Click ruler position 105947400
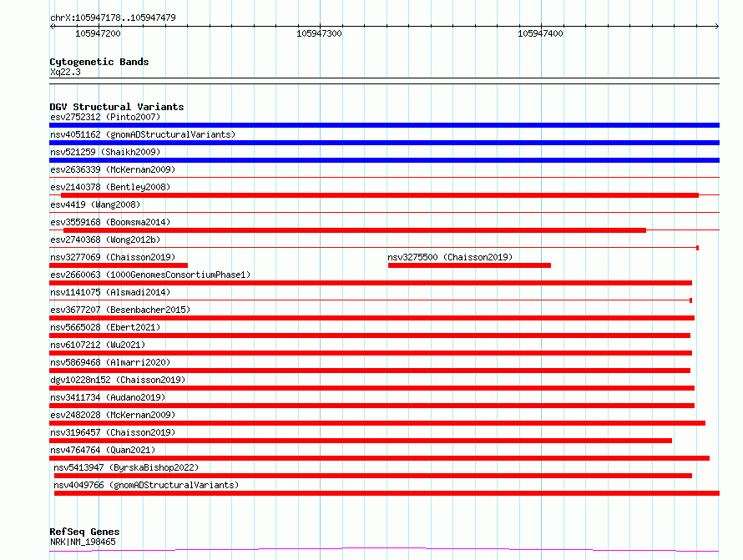 541,33
